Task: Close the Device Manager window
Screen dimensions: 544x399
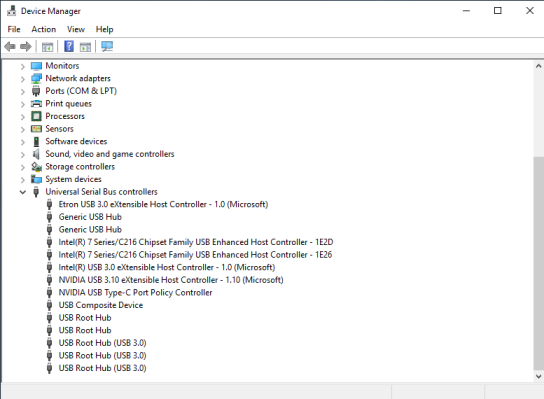Action: 529,11
